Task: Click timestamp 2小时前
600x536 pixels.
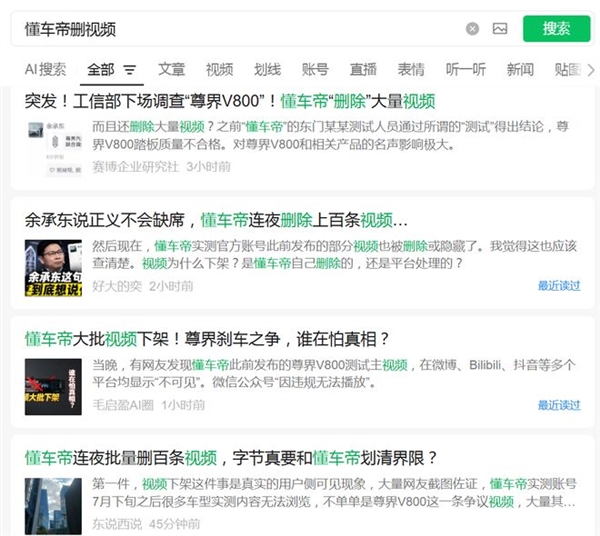Action: click(x=171, y=286)
